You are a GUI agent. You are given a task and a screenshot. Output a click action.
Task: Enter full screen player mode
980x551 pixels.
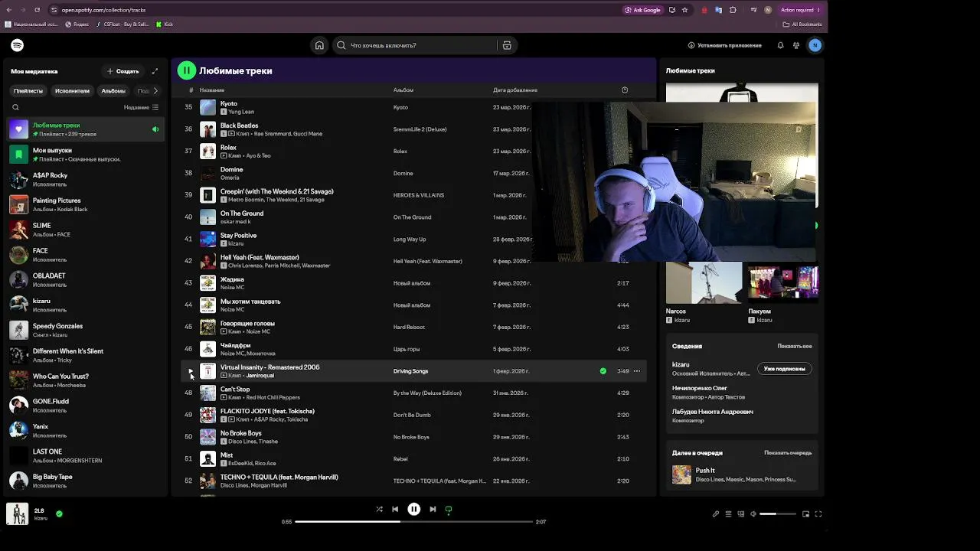(818, 514)
